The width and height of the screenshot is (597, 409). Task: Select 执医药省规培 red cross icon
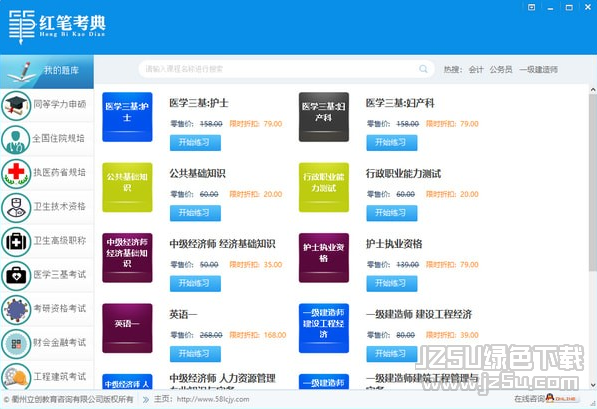coord(16,174)
